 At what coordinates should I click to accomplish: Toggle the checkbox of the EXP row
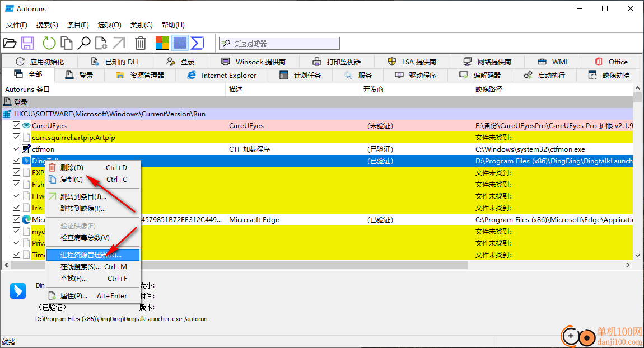(x=16, y=172)
